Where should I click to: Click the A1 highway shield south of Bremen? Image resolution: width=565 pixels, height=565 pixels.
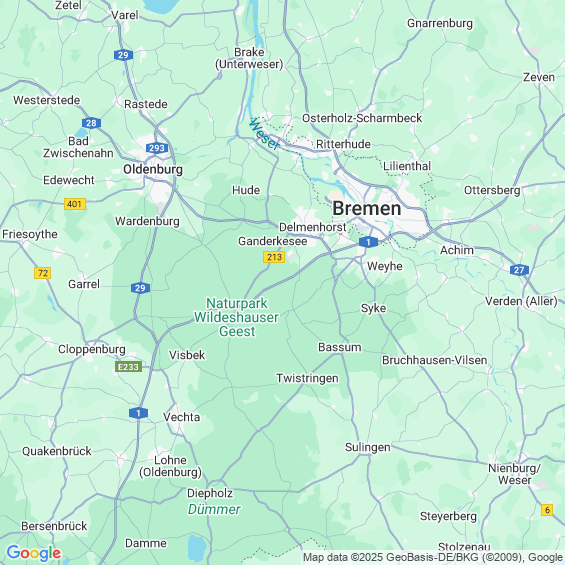368,242
